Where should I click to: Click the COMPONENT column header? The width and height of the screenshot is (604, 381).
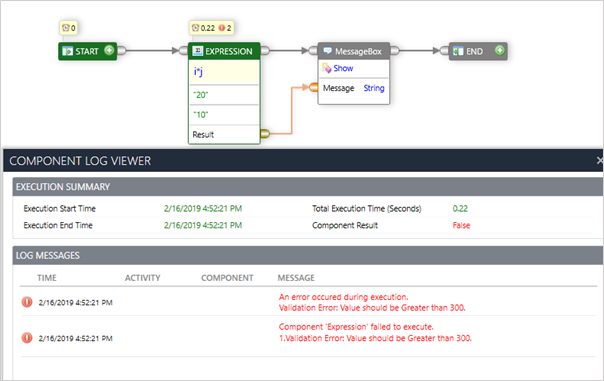point(227,278)
